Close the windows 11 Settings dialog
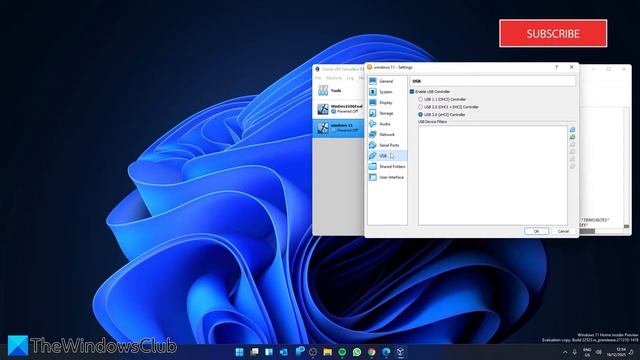640x360 pixels. 571,67
